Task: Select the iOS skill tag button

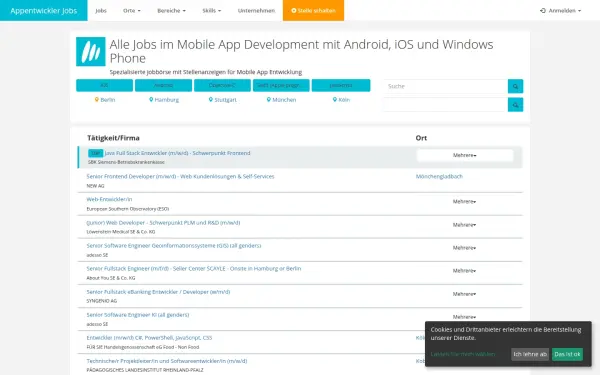Action: (x=104, y=85)
